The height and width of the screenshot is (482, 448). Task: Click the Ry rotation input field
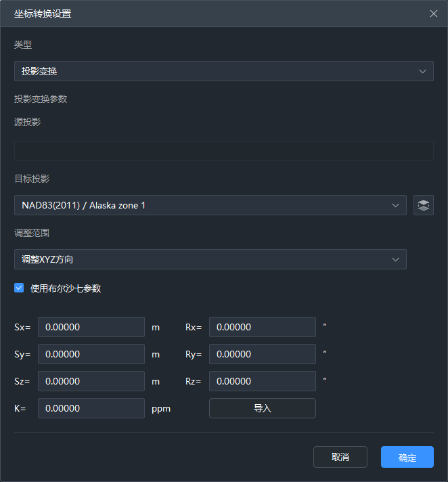(262, 354)
